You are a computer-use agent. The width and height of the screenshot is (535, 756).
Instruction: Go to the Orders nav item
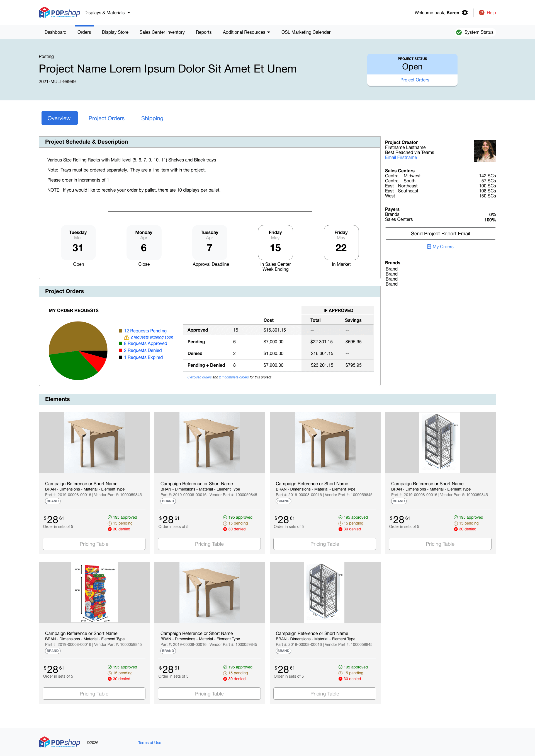pyautogui.click(x=84, y=32)
